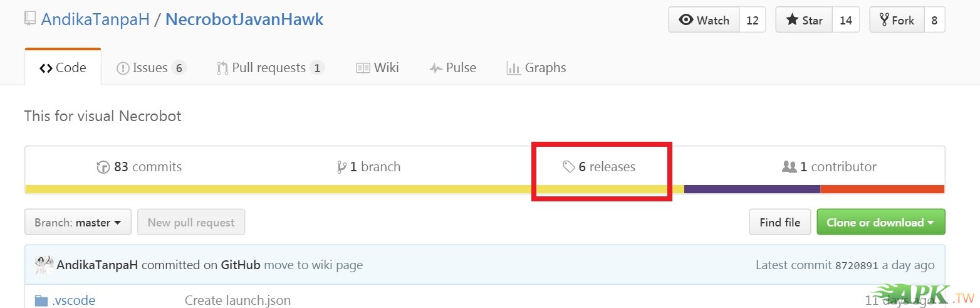View the 1 contributor page

tap(829, 167)
